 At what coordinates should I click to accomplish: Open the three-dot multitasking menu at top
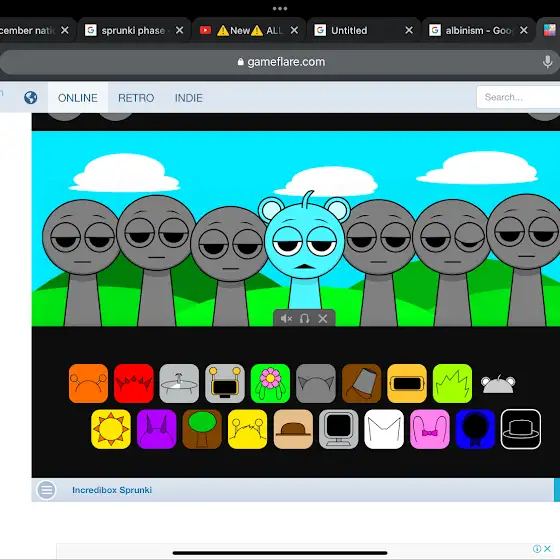point(280,8)
